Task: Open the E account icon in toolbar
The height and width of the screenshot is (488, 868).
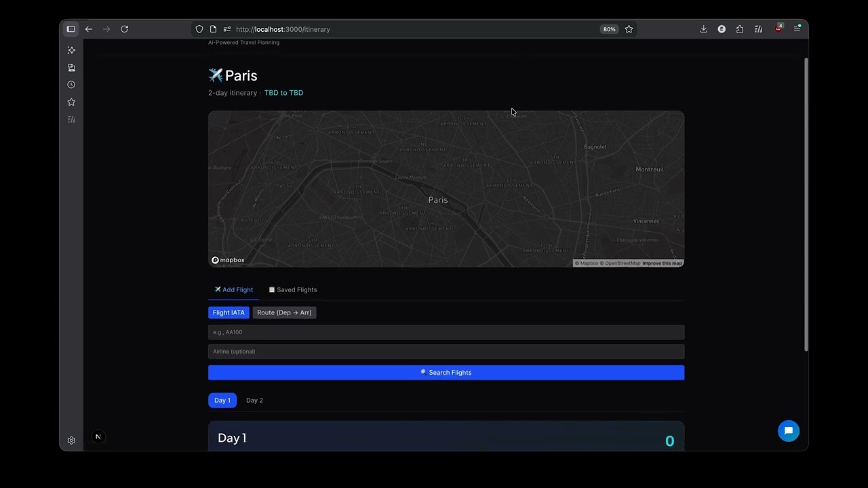Action: pyautogui.click(x=722, y=29)
